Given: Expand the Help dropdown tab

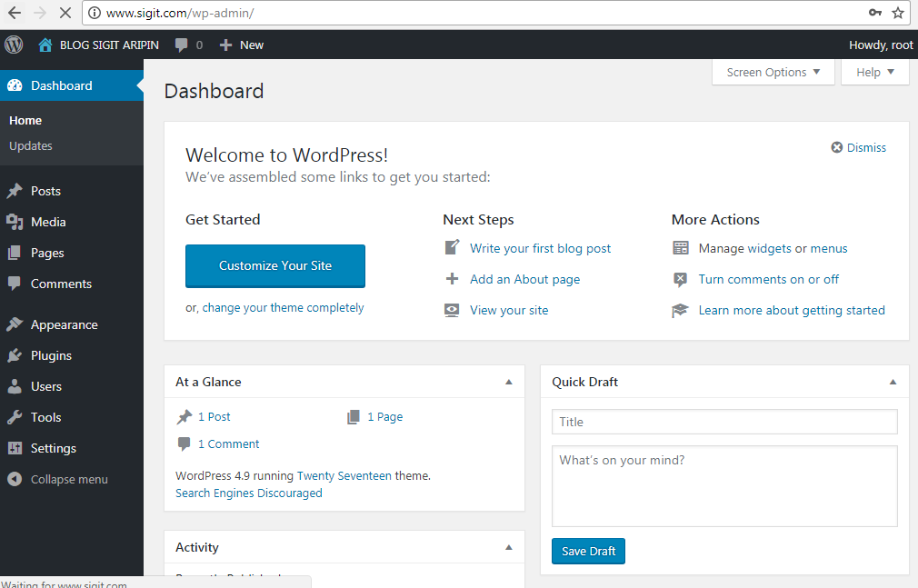Looking at the screenshot, I should 875,72.
